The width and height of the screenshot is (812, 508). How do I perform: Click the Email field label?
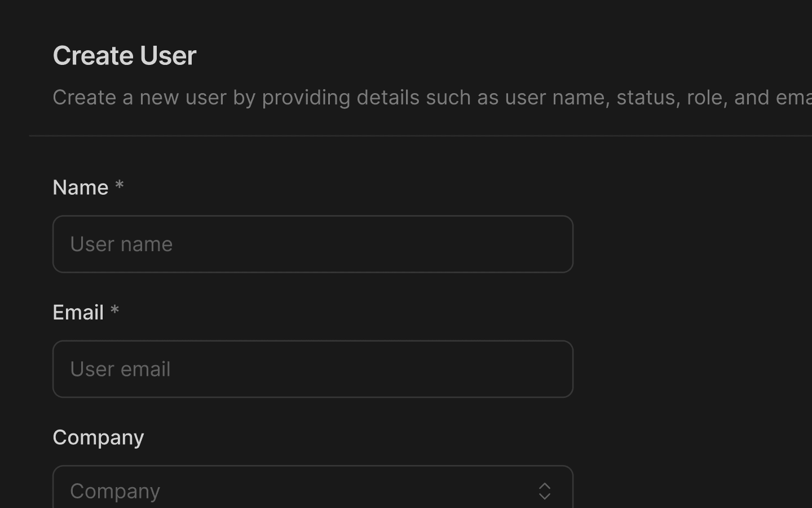pyautogui.click(x=78, y=312)
